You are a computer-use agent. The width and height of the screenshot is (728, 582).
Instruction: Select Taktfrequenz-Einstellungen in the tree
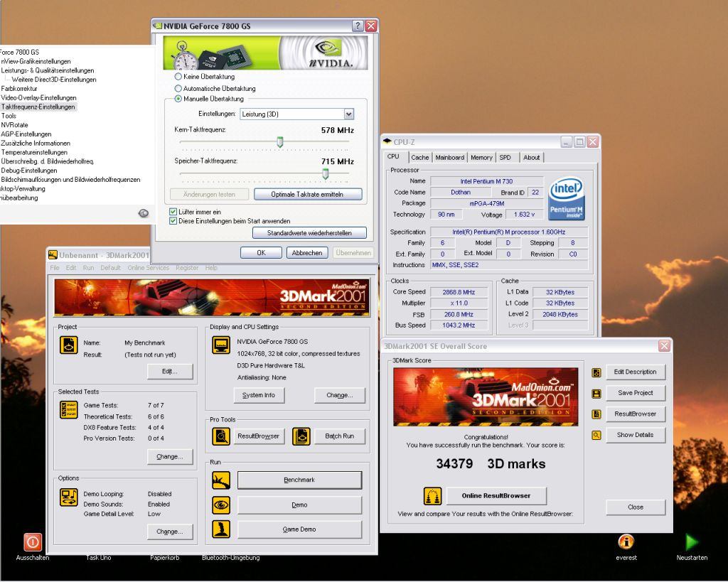point(38,107)
